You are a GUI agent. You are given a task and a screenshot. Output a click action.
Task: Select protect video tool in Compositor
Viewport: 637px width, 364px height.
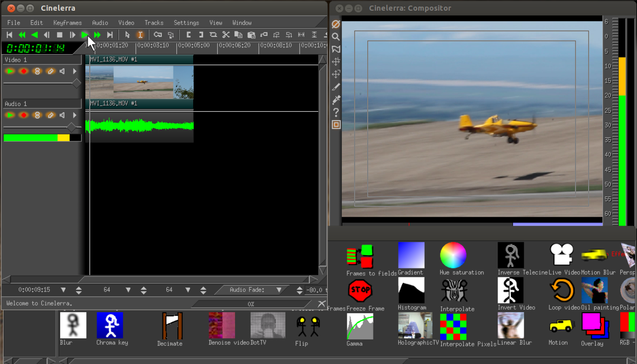(x=336, y=24)
